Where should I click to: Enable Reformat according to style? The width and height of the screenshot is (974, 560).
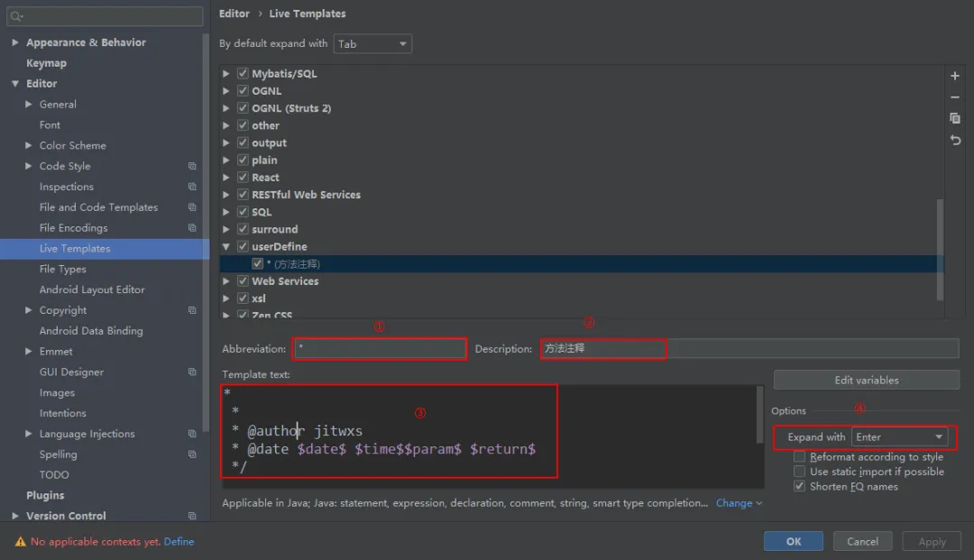pyautogui.click(x=800, y=457)
